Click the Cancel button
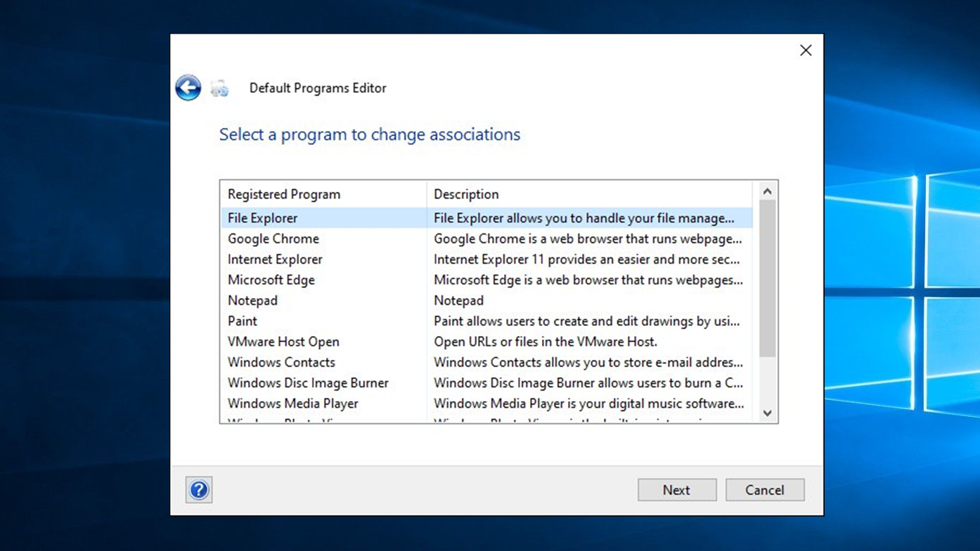The height and width of the screenshot is (551, 980). point(765,490)
